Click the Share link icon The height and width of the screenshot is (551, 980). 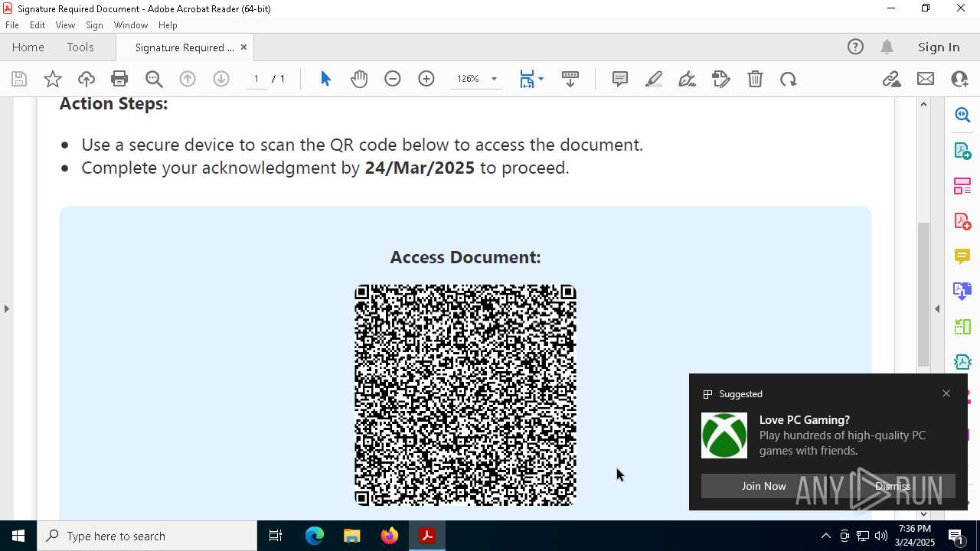pos(892,79)
